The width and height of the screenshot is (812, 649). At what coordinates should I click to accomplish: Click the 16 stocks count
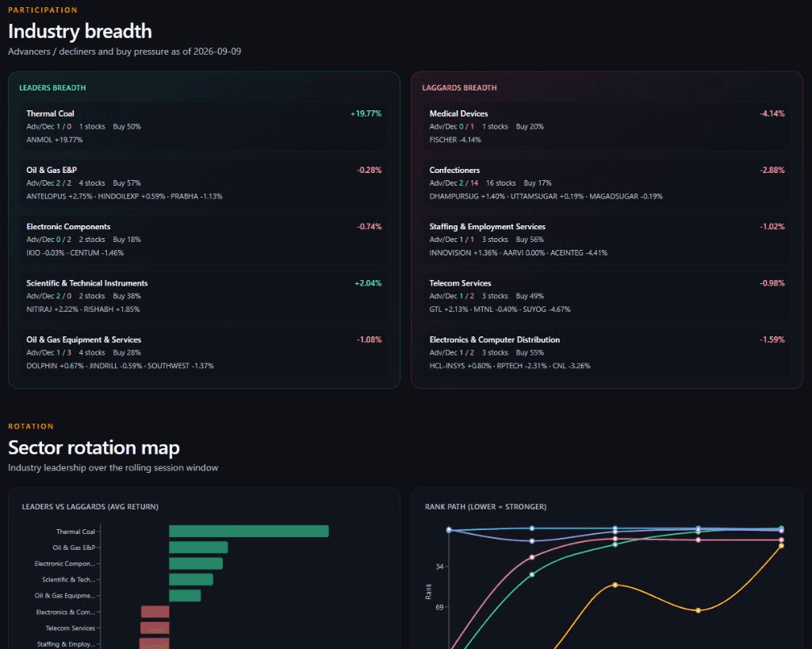click(x=501, y=182)
